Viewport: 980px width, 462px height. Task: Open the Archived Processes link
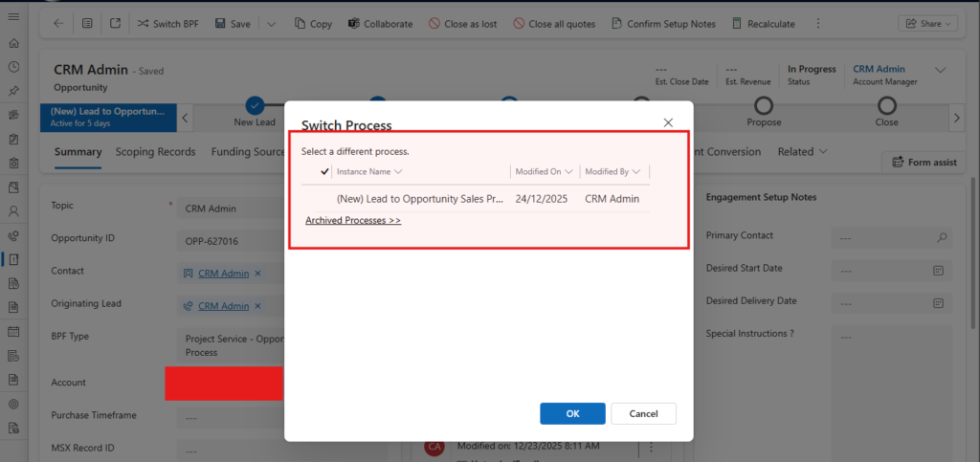coord(353,221)
